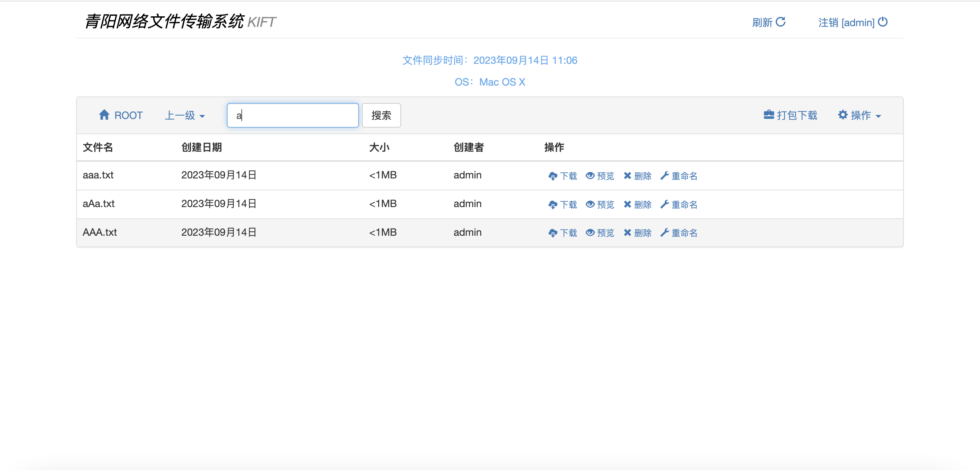Click the creation date in aaa.txt row
This screenshot has height=470, width=980.
coord(219,175)
